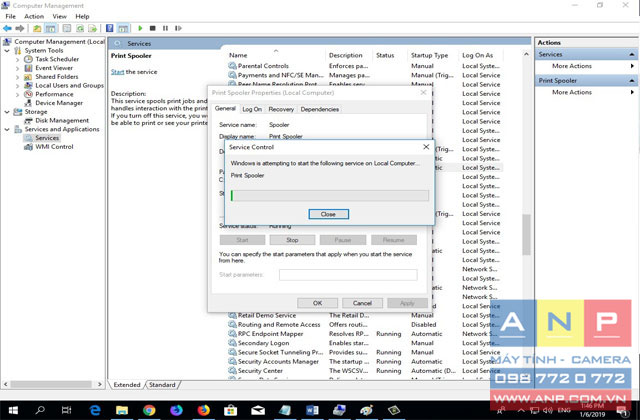Open Microsoft Edge from the taskbar

pyautogui.click(x=95, y=410)
